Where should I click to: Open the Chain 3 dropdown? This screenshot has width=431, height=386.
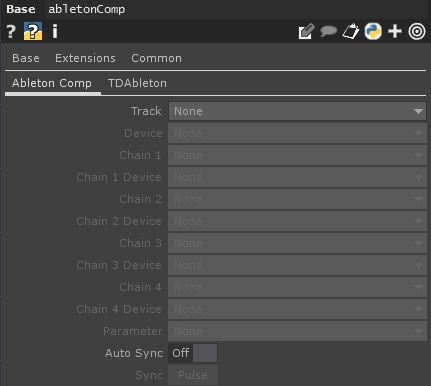297,243
